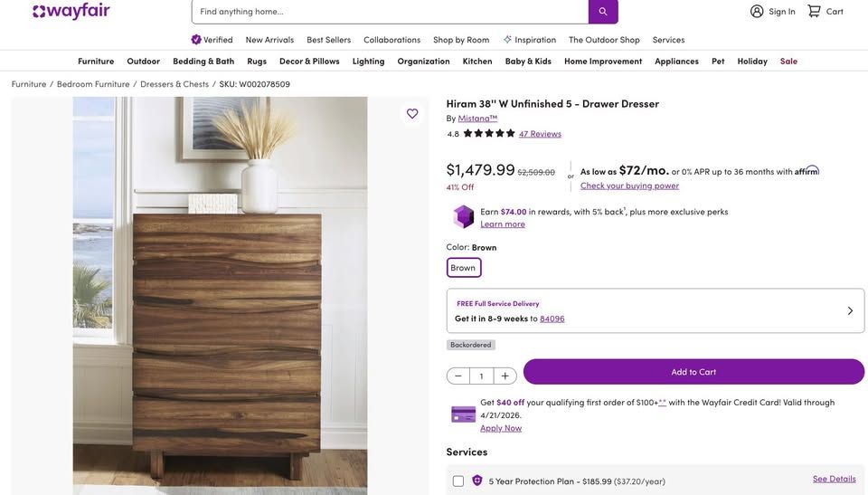Click the Wayfair logo

click(x=71, y=11)
